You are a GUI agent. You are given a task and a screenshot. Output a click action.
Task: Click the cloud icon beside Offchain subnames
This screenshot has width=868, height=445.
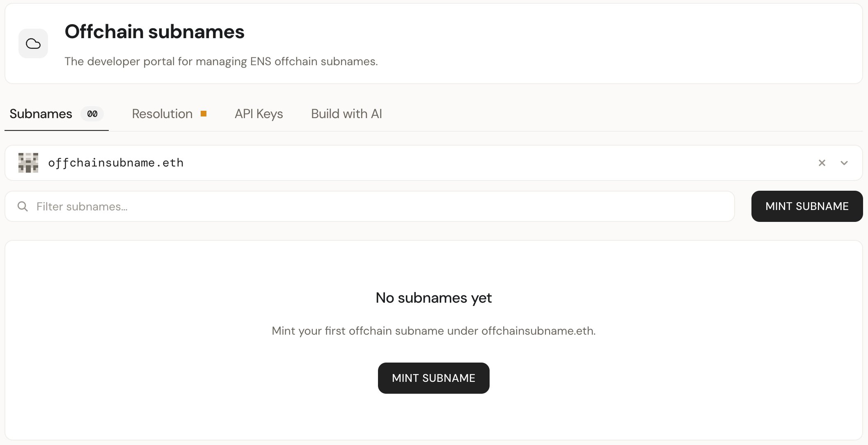[33, 43]
